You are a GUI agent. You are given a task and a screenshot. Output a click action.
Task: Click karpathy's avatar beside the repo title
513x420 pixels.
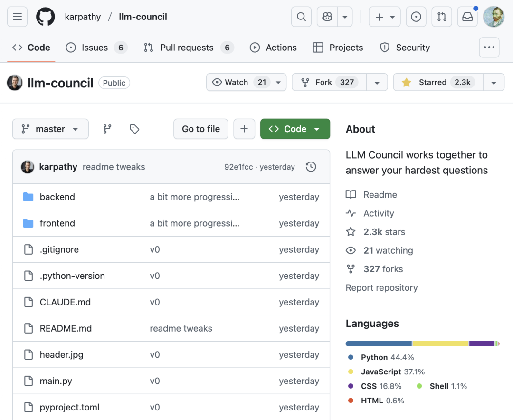pyautogui.click(x=15, y=83)
